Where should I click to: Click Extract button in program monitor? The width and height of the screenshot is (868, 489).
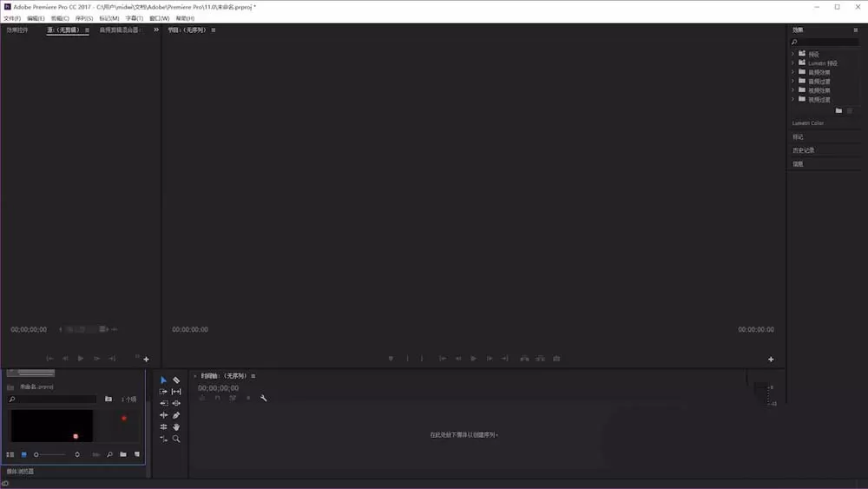[540, 359]
